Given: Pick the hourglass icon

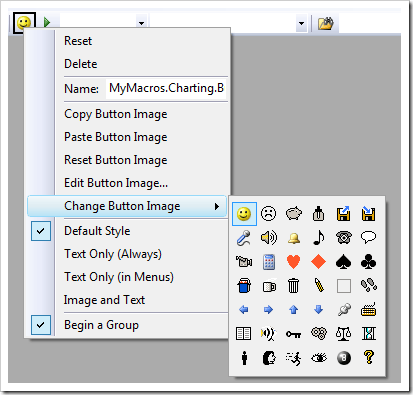Looking at the screenshot, I should [369, 333].
